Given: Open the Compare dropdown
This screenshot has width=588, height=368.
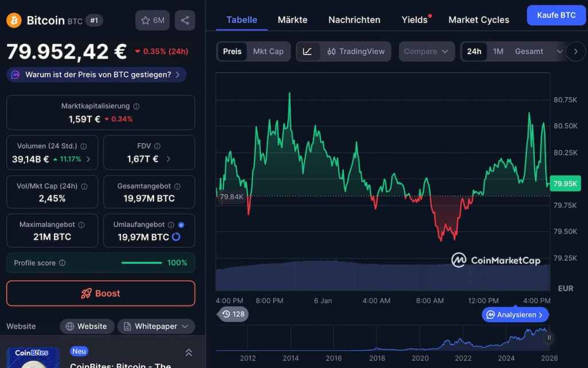Looking at the screenshot, I should click(x=426, y=52).
